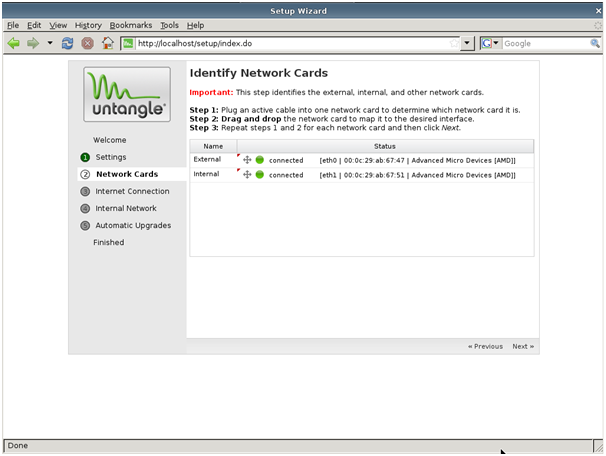Click the drag handle icon for eth0
606x456 pixels.
pyautogui.click(x=247, y=160)
